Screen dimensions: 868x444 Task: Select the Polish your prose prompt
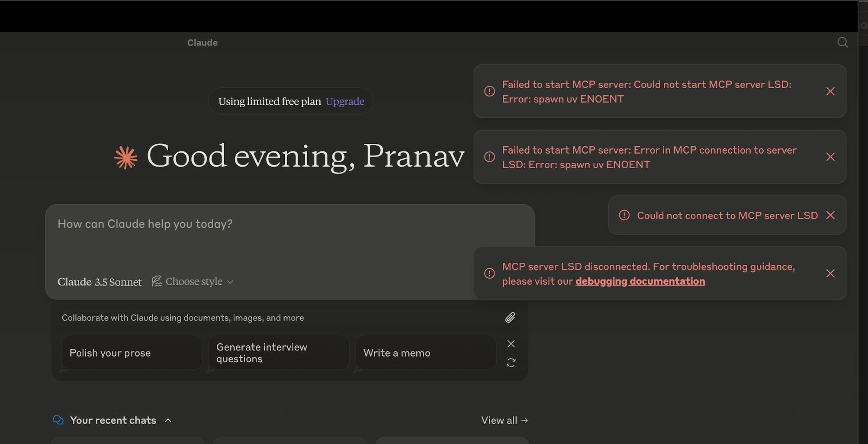click(x=131, y=352)
